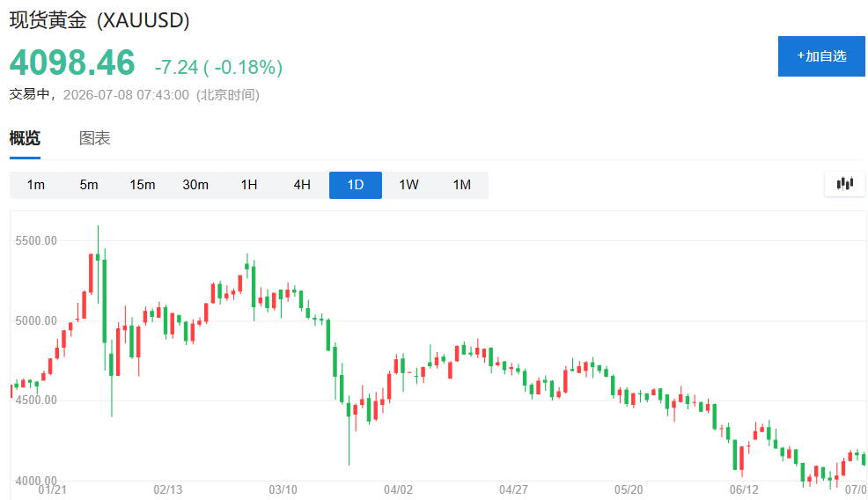Select the 15m interval button
This screenshot has height=500, width=868.
pyautogui.click(x=143, y=185)
